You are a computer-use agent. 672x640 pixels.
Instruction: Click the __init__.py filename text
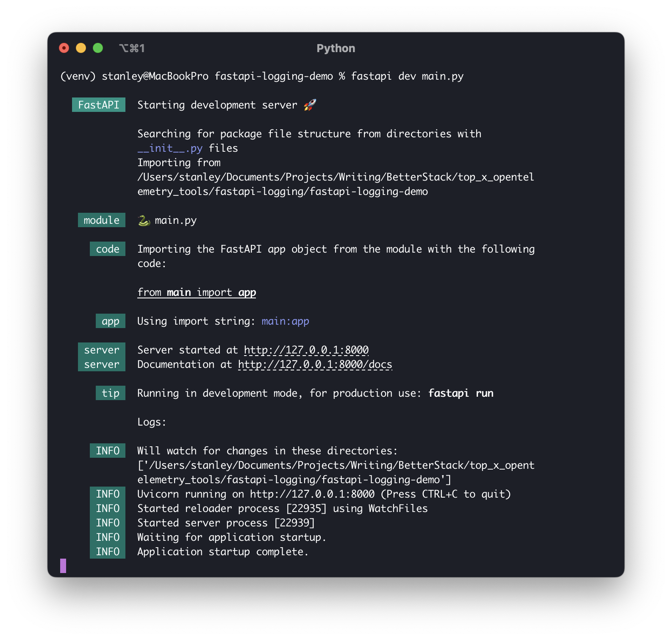170,148
